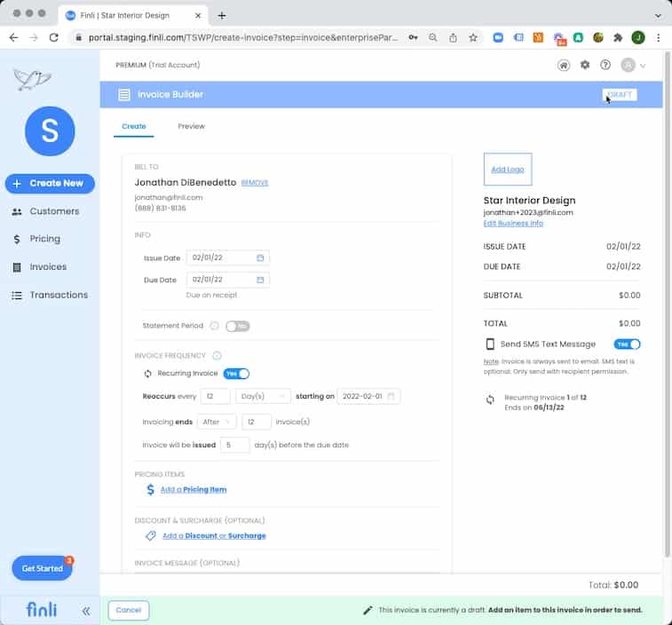
Task: Click the Issue Date input field
Action: pyautogui.click(x=227, y=257)
